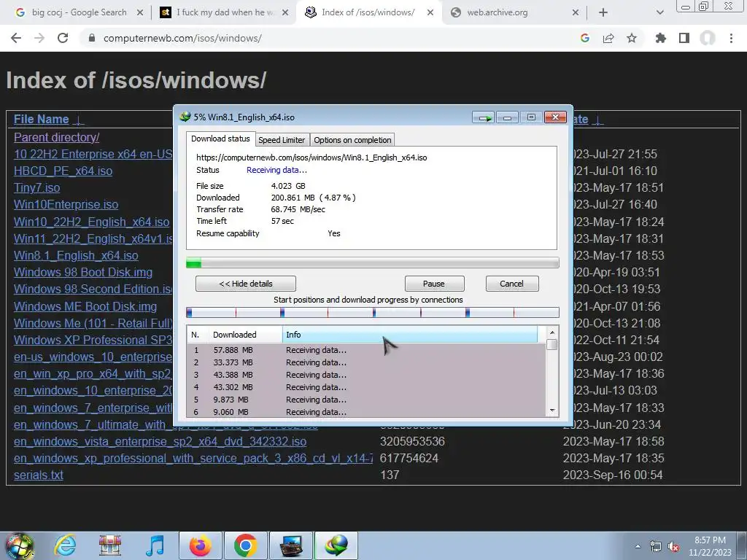Select connection row with 57.888 MB

[366, 350]
